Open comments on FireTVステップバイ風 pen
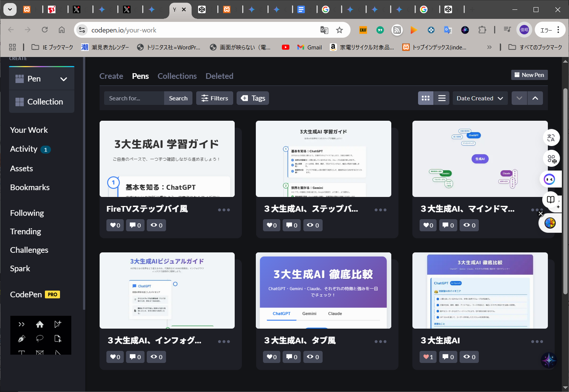Screen dimensions: 569x392 coord(135,225)
